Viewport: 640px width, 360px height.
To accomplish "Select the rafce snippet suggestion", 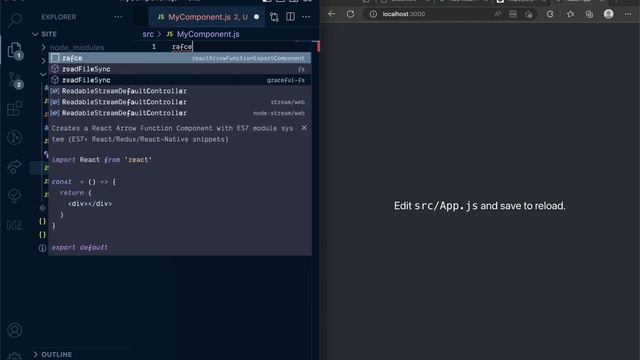I will [180, 58].
